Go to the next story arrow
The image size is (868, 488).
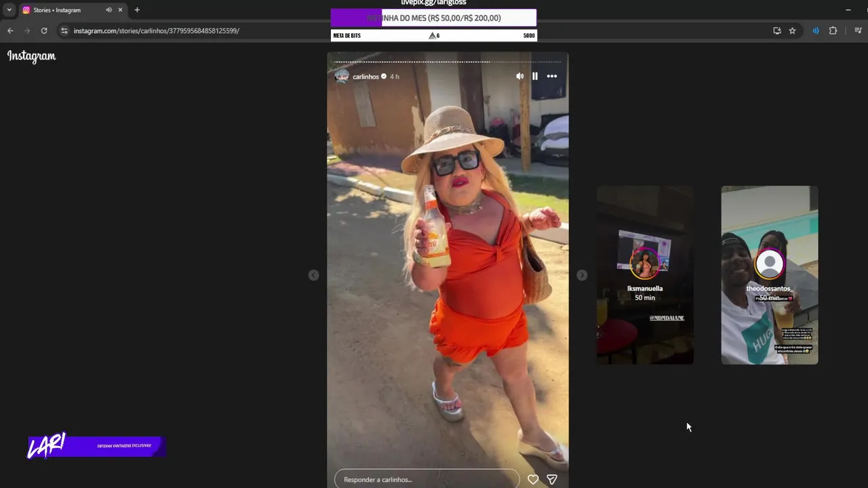[x=582, y=275]
